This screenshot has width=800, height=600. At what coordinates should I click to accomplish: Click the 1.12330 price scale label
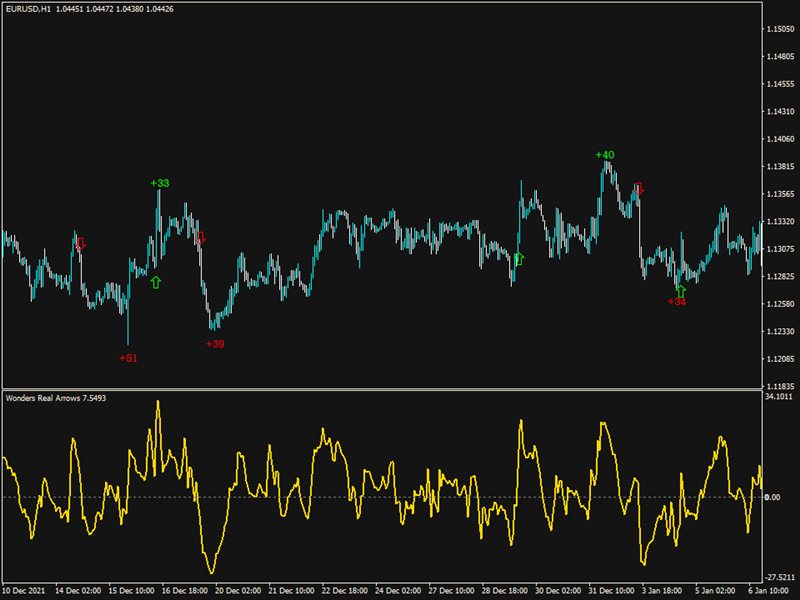click(781, 332)
